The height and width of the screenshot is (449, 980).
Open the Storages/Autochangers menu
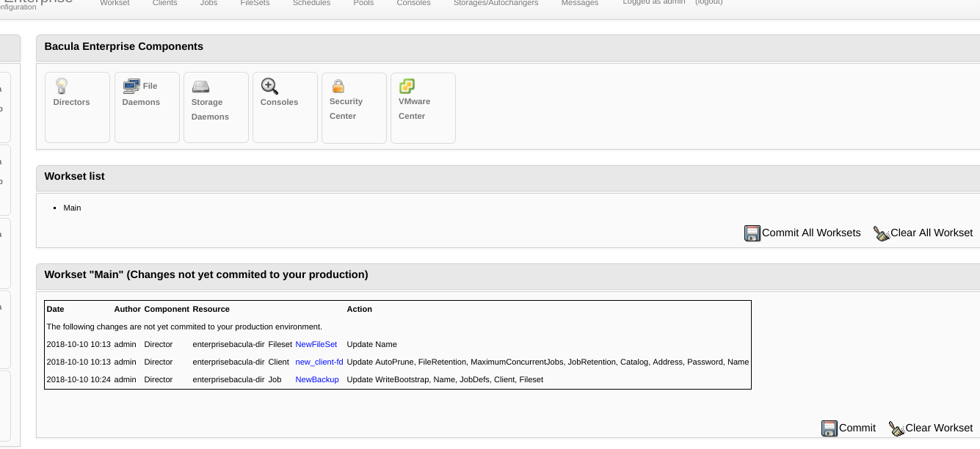click(x=496, y=3)
